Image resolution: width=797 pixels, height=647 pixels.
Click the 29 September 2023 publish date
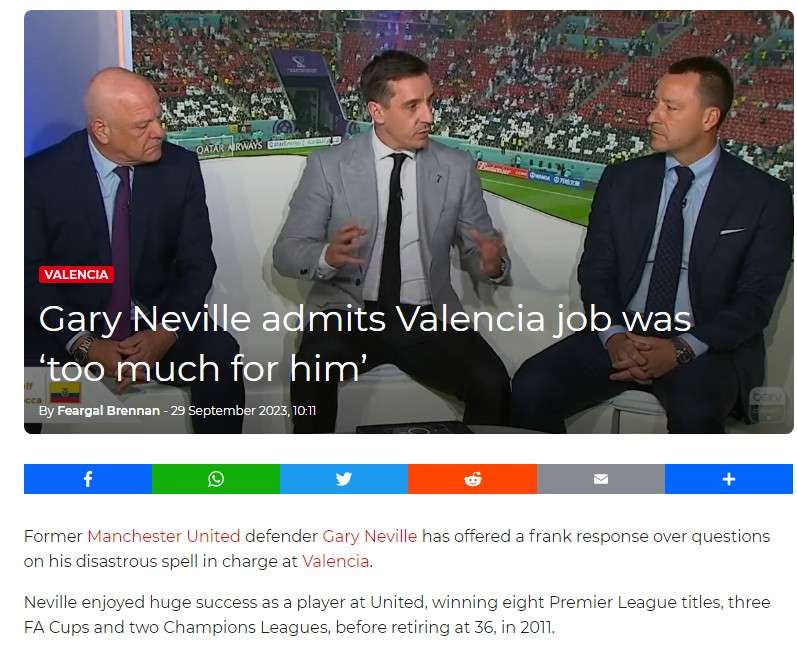[243, 411]
